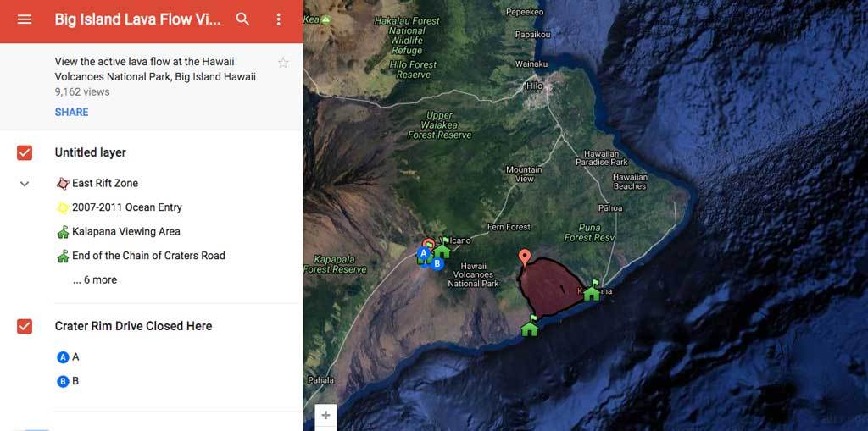Click the Hawaiian Beaches map label
The image size is (868, 431).
[630, 181]
